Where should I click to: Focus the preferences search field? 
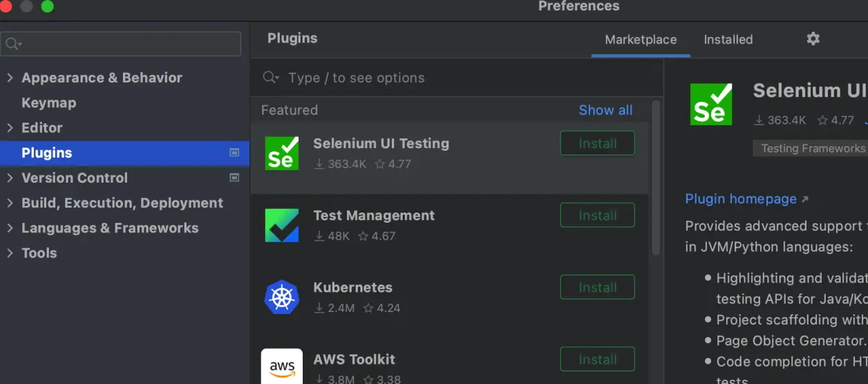click(121, 44)
